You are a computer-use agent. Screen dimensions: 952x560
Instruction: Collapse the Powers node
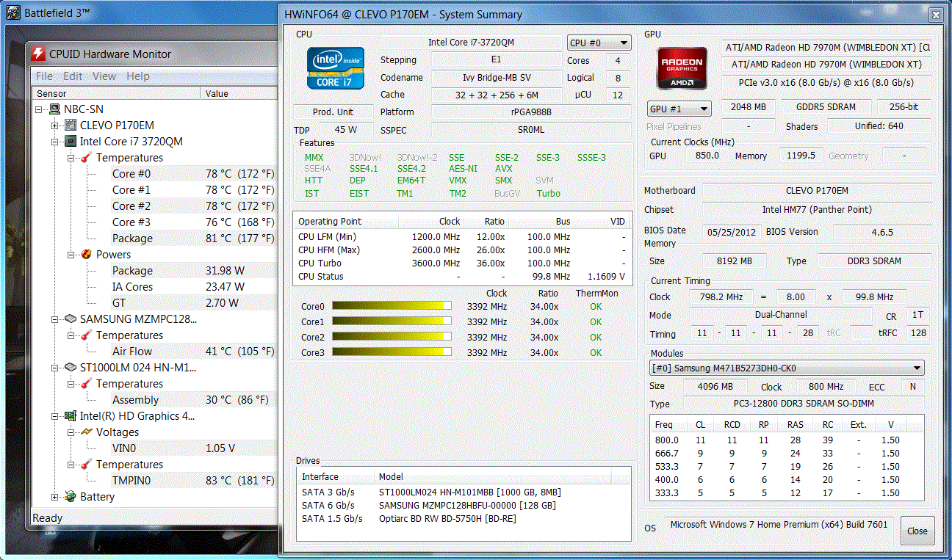pos(71,254)
